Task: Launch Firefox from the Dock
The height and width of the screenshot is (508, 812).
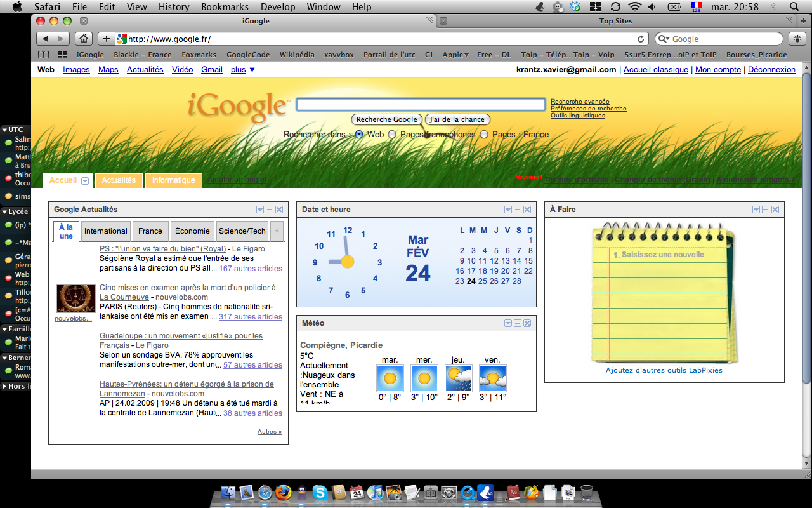Action: (x=284, y=492)
